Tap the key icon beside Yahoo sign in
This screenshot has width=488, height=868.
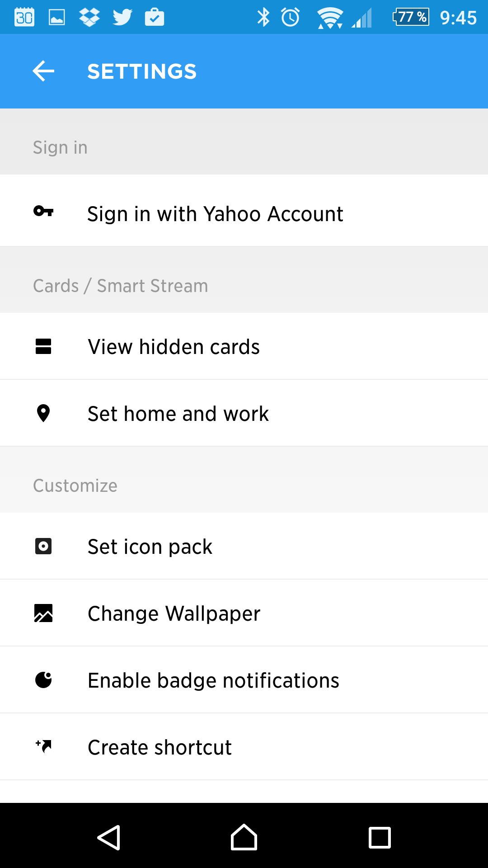(x=43, y=211)
